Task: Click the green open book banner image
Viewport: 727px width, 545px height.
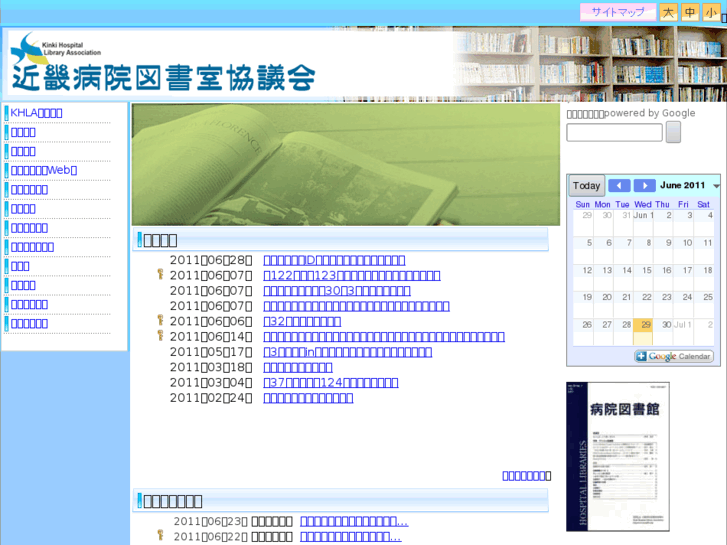Action: (346, 164)
